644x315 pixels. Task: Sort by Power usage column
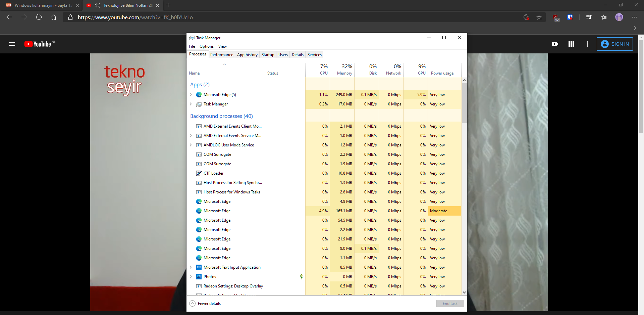pos(445,70)
